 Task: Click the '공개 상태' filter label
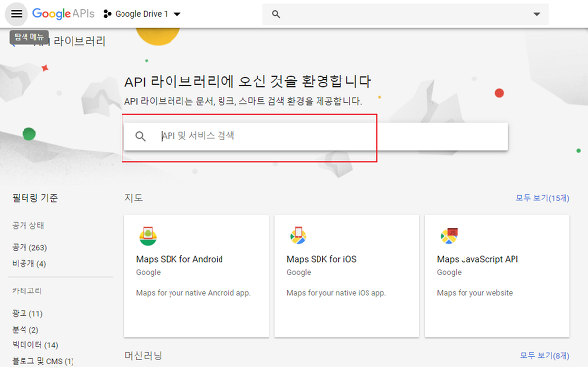(28, 225)
